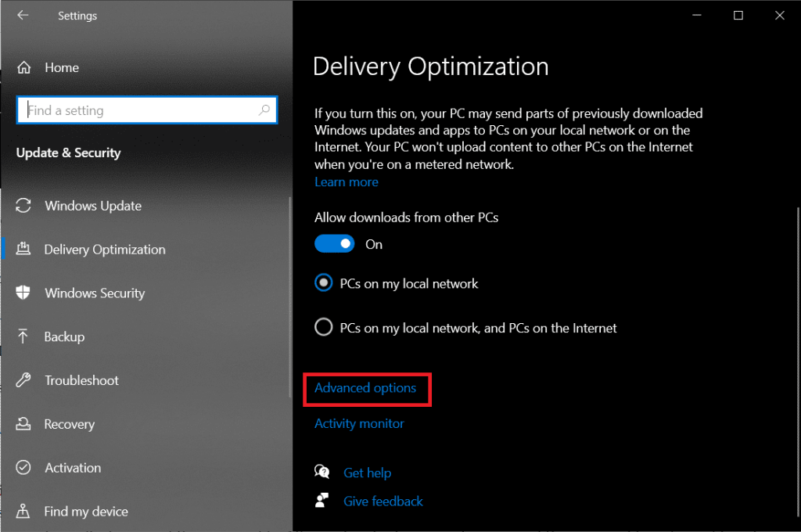Click the Activation checkmark icon
Image resolution: width=801 pixels, height=532 pixels.
[x=23, y=468]
